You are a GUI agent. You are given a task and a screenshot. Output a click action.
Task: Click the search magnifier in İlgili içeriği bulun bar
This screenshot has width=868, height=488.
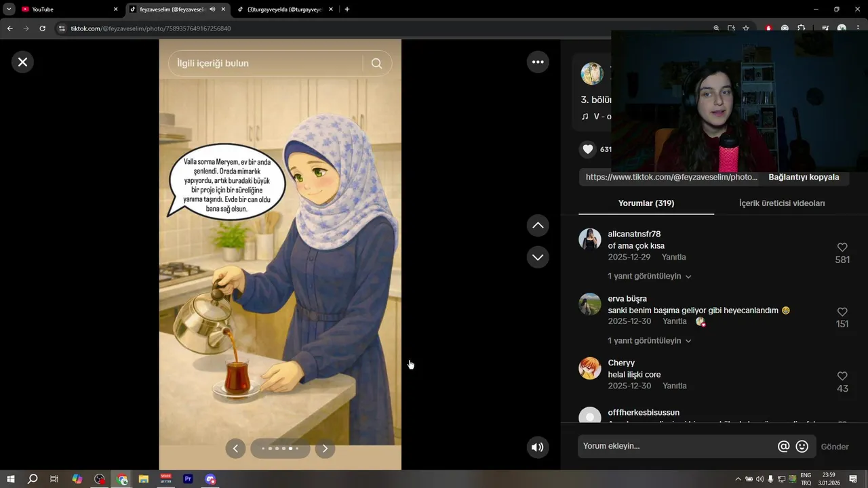pos(376,63)
